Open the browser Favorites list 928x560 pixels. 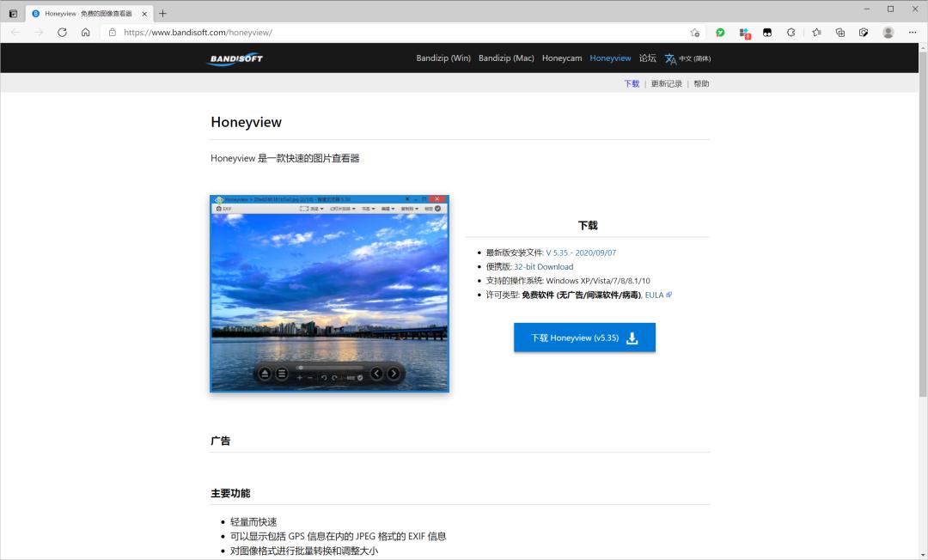(815, 32)
